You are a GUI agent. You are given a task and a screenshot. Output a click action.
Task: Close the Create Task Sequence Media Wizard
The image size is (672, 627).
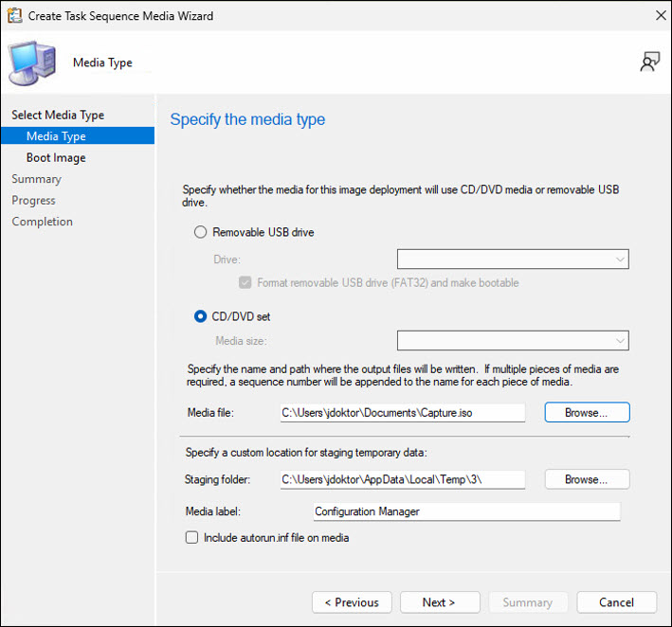coord(660,16)
